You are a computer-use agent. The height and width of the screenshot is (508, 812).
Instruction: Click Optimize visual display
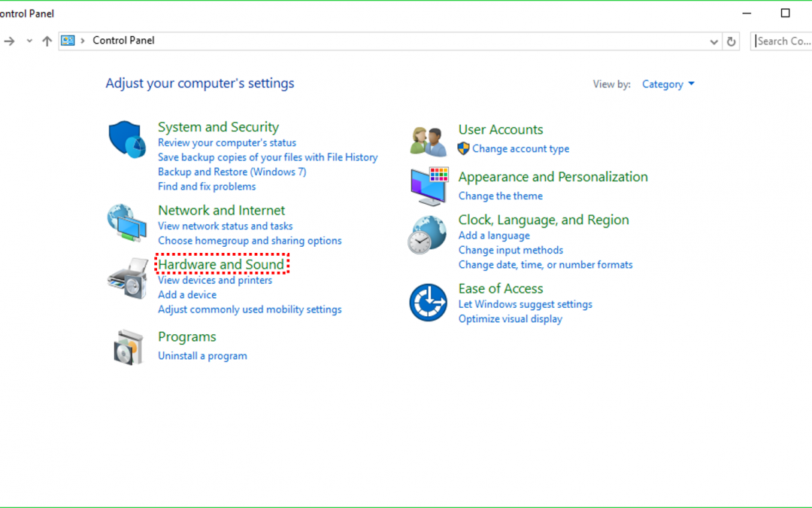510,319
